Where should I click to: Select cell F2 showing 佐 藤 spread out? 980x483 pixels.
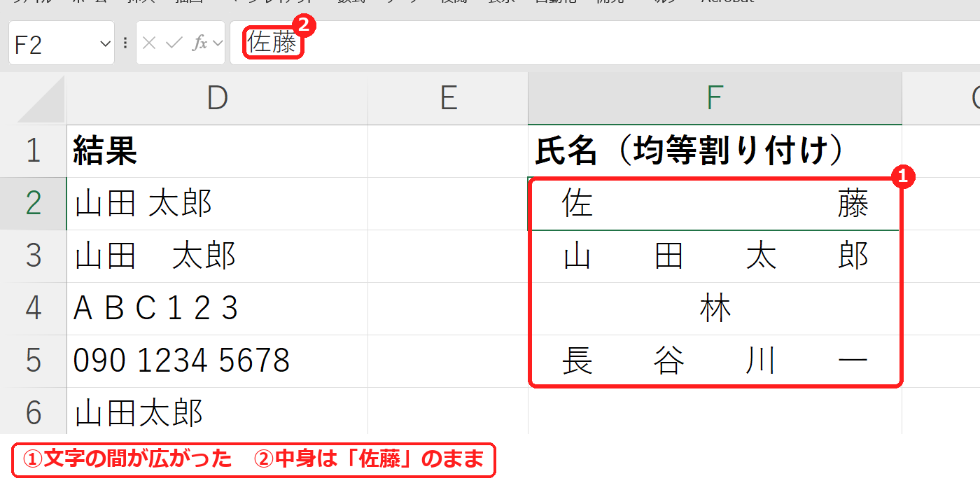pyautogui.click(x=715, y=204)
